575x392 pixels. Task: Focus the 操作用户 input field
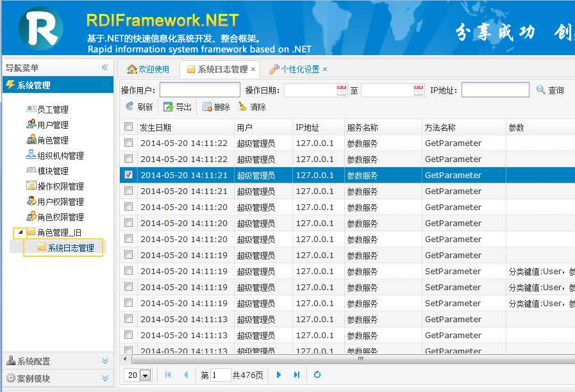pyautogui.click(x=200, y=90)
